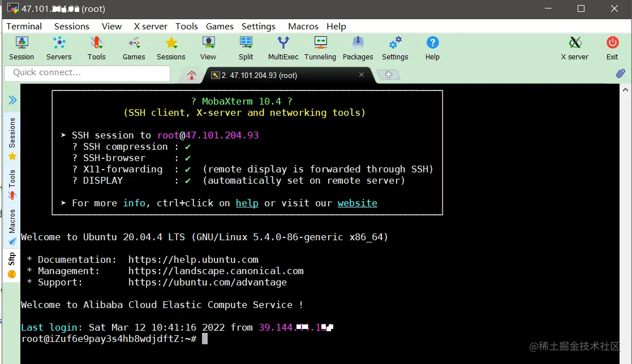632x364 pixels.
Task: Open the View menu
Action: tap(111, 26)
